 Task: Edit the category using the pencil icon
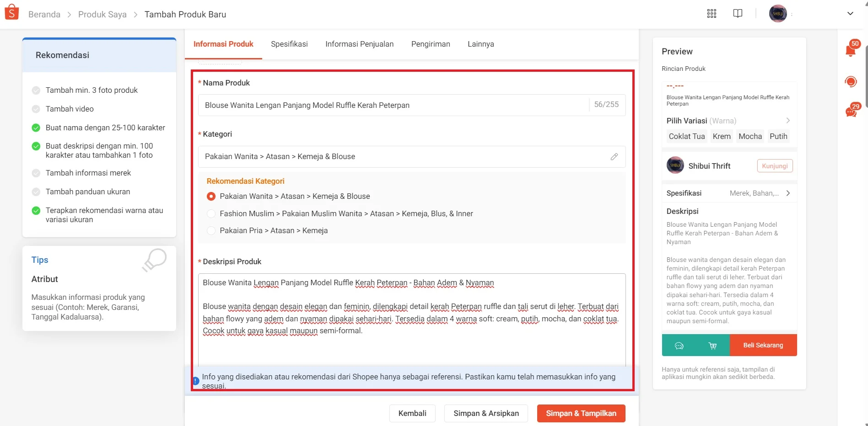[x=614, y=157]
